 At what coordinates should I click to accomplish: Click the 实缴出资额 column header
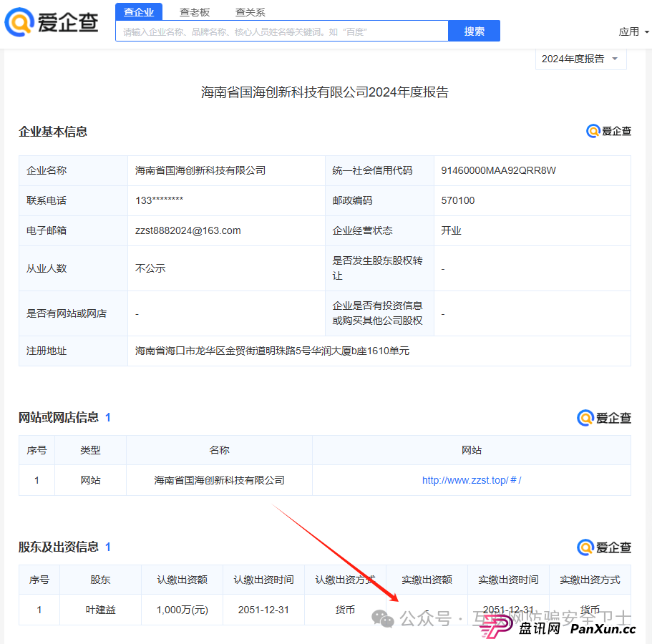click(427, 580)
